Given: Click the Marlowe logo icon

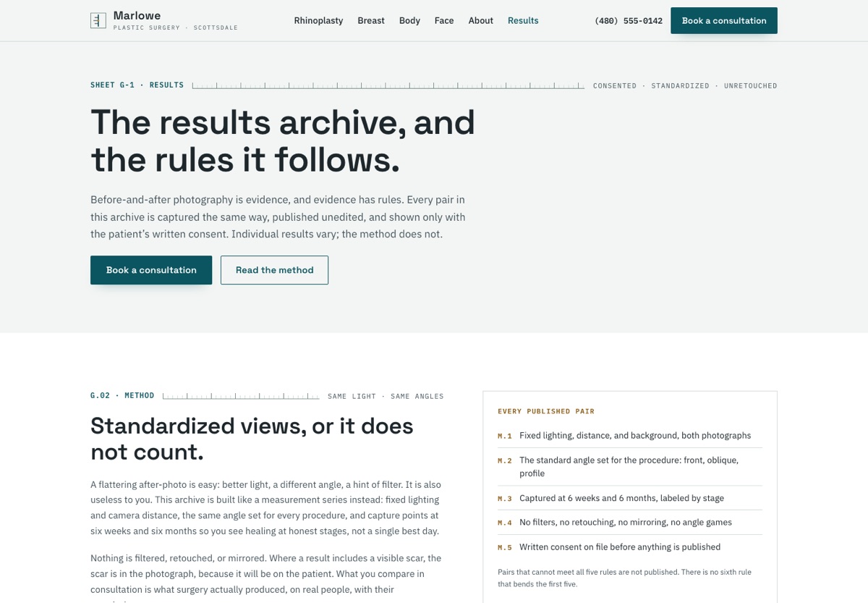Looking at the screenshot, I should point(98,20).
